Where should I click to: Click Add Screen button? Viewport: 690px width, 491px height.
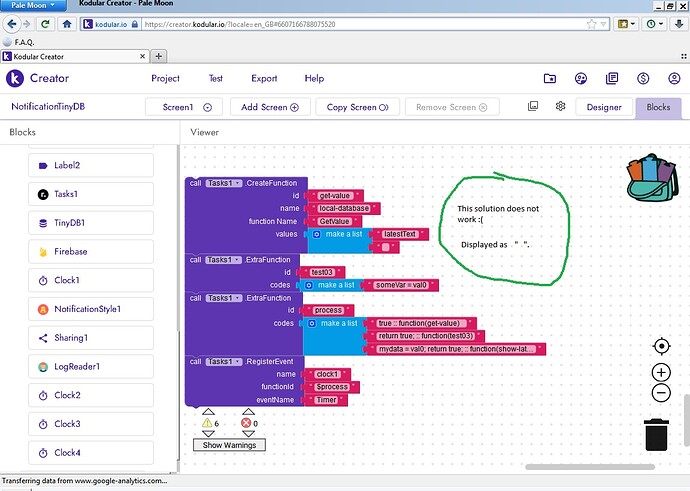pyautogui.click(x=270, y=107)
